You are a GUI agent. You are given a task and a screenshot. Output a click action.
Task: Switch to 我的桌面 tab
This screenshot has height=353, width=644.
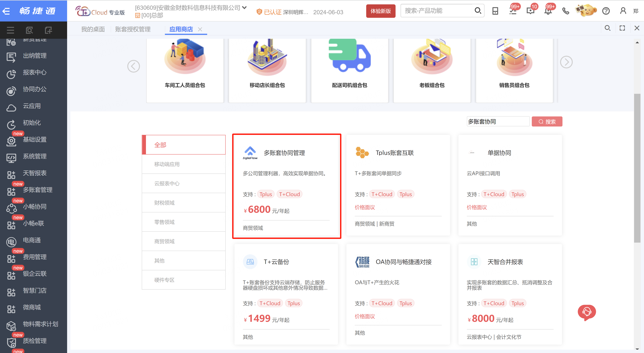point(93,29)
